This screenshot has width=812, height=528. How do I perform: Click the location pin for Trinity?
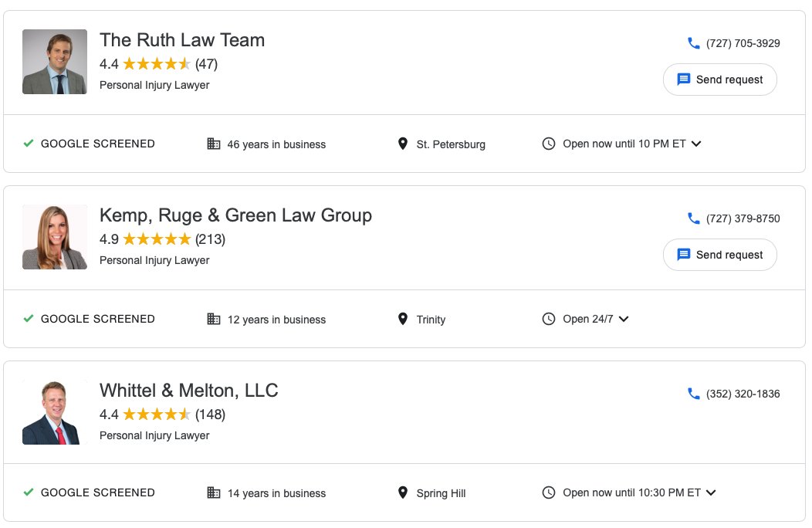tap(402, 319)
